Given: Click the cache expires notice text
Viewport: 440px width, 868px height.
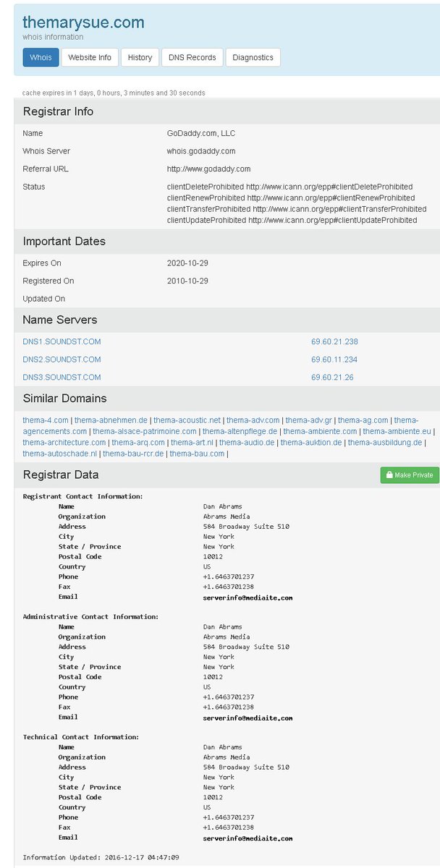Looking at the screenshot, I should pyautogui.click(x=114, y=93).
